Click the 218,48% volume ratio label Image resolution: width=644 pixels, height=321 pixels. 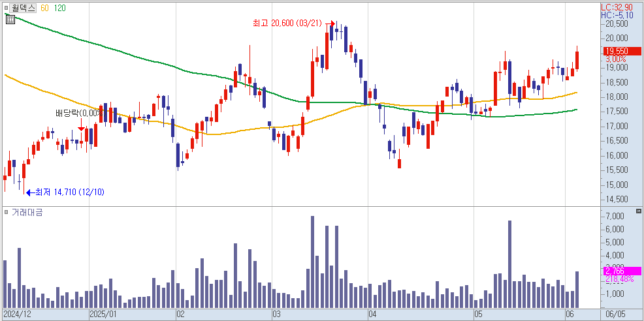coord(619,279)
